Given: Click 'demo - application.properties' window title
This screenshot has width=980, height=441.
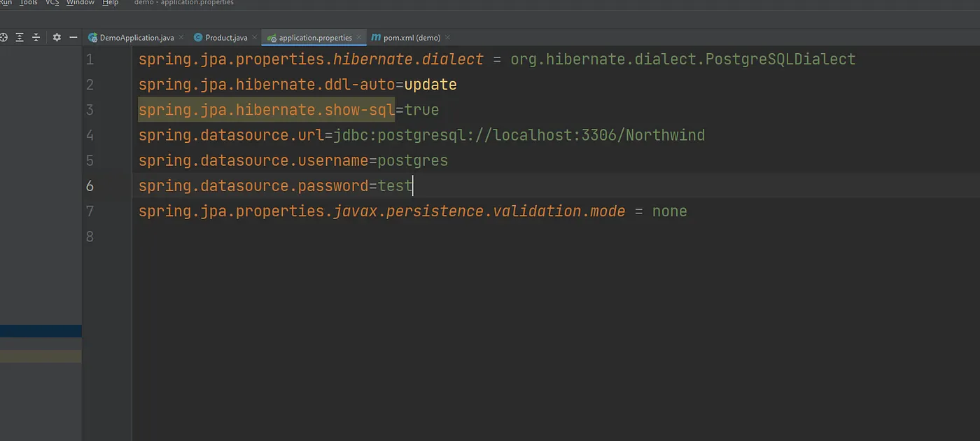Looking at the screenshot, I should 184,3.
